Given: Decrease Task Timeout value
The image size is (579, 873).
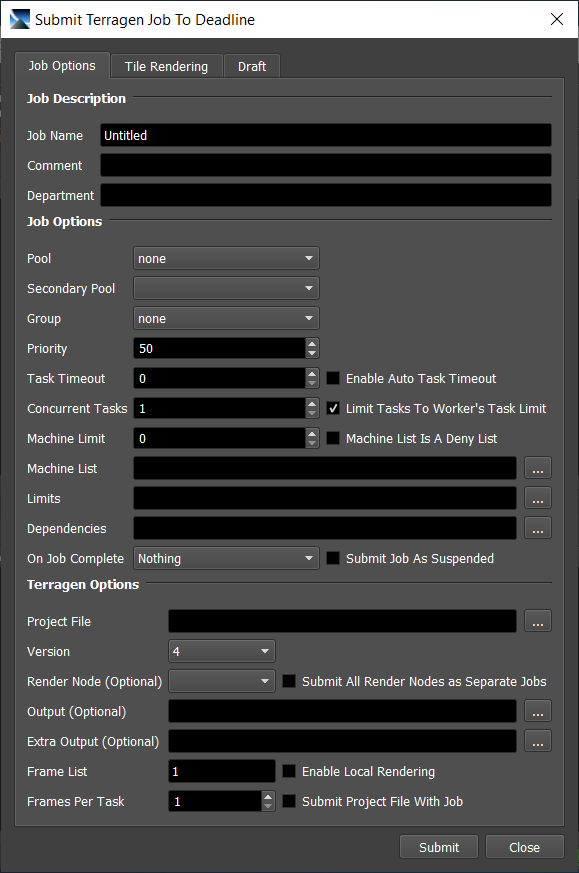Looking at the screenshot, I should click(312, 384).
